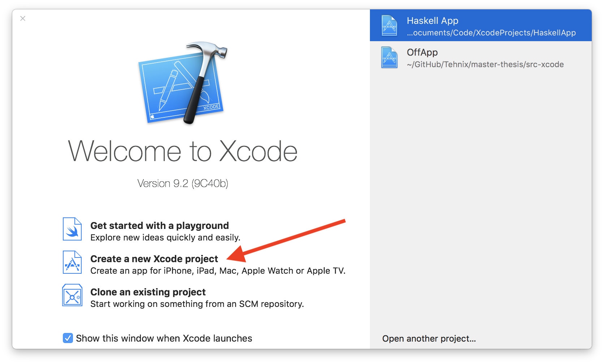Click the Swift playground file icon

coord(72,229)
